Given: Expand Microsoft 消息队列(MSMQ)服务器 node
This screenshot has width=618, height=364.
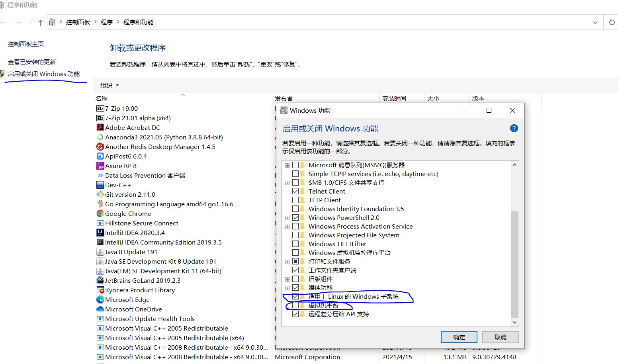Looking at the screenshot, I should pyautogui.click(x=287, y=165).
